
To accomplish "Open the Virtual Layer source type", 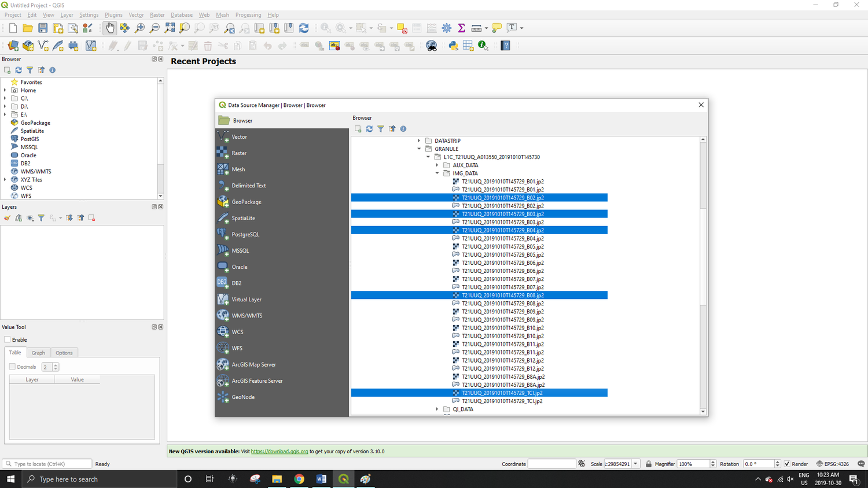I will [x=247, y=300].
